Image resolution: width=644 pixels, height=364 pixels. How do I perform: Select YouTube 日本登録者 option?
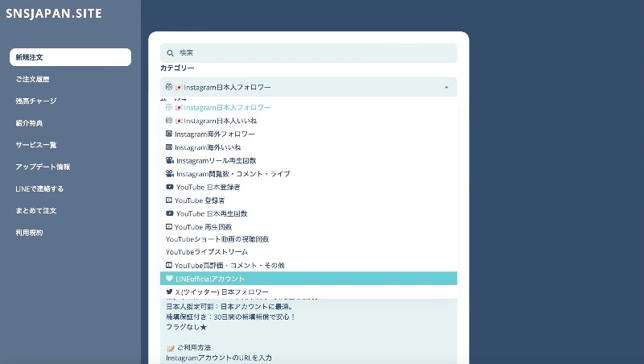pos(308,187)
